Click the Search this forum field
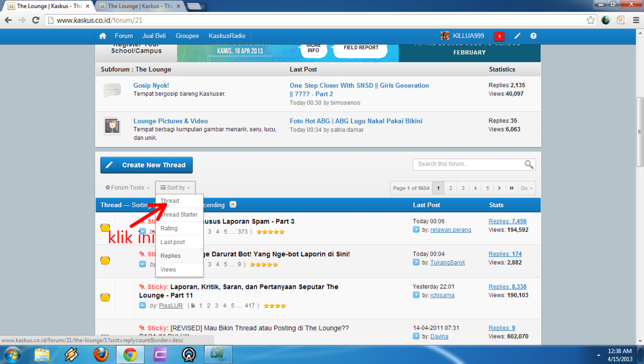644x364 pixels. point(468,164)
